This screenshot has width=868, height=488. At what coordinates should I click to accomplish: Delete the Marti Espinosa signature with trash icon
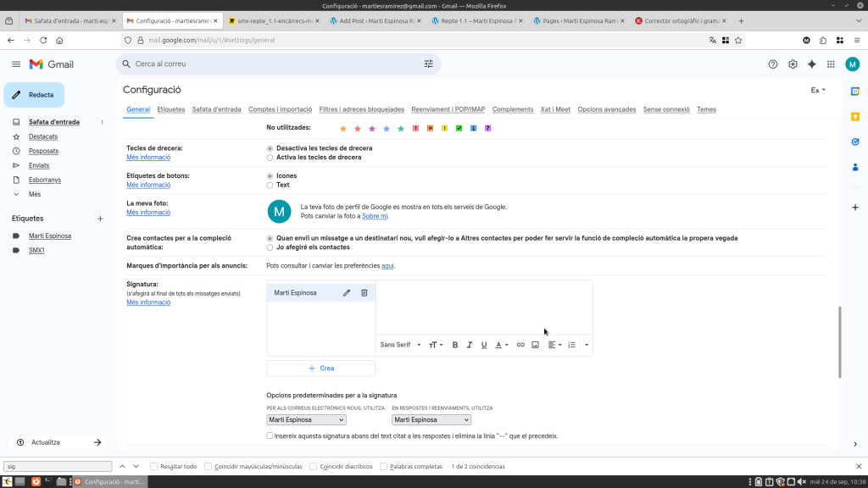click(364, 293)
